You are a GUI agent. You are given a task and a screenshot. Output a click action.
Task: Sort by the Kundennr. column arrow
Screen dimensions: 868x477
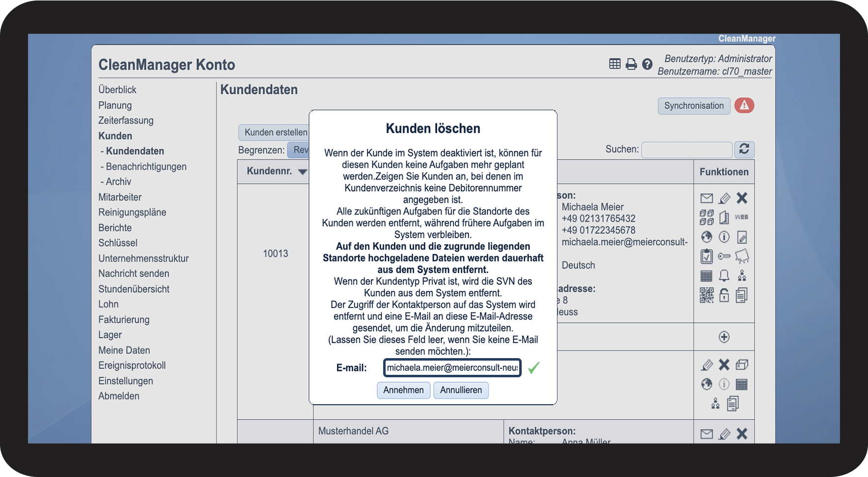pyautogui.click(x=303, y=172)
